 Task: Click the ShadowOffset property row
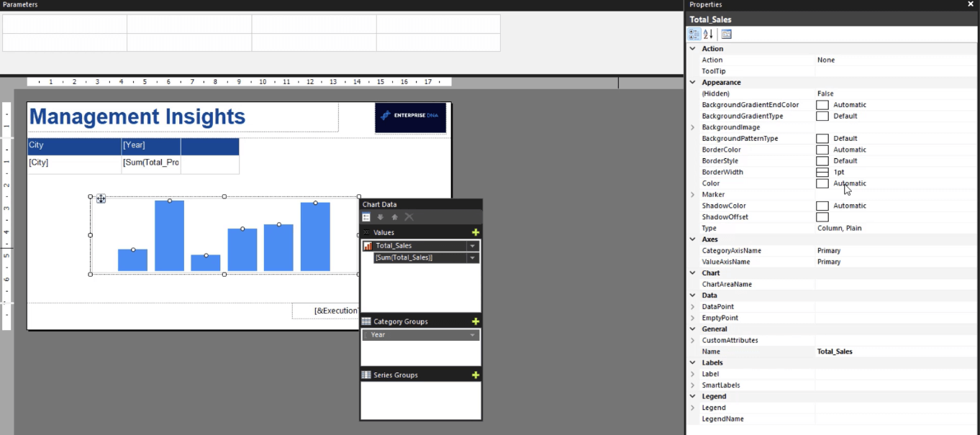coord(833,217)
